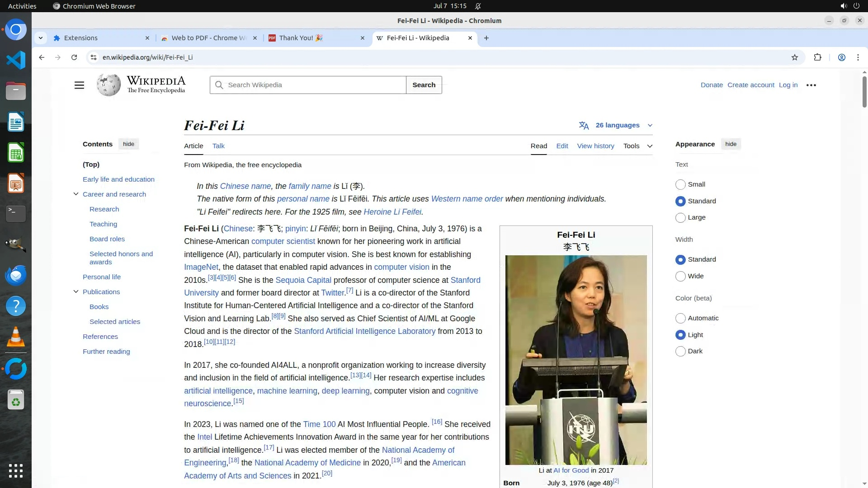Expand the 26 languages dropdown
This screenshot has height=488, width=868.
point(617,125)
